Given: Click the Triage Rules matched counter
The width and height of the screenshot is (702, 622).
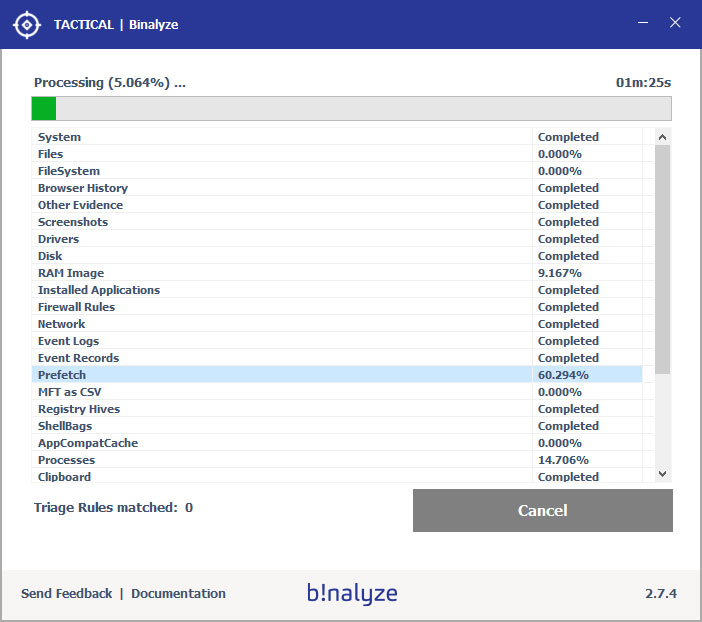Looking at the screenshot, I should (x=113, y=508).
